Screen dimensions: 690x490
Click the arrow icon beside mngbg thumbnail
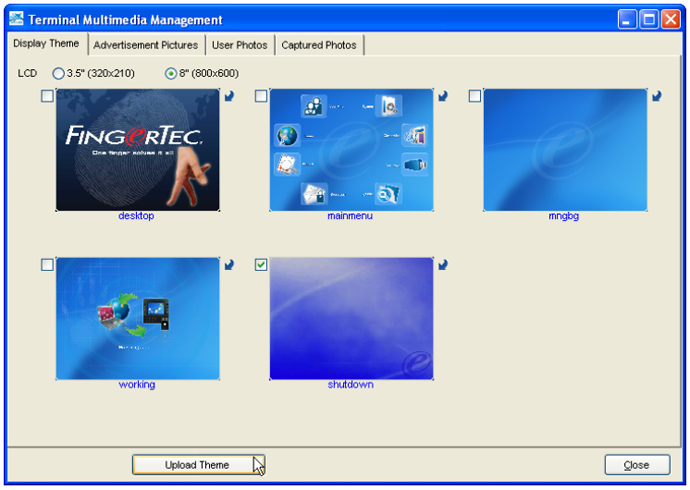657,96
